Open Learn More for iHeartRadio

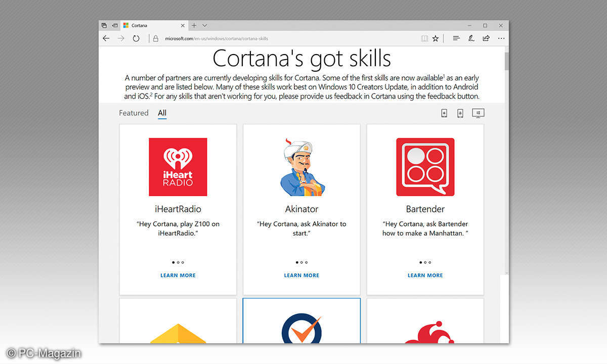click(178, 276)
